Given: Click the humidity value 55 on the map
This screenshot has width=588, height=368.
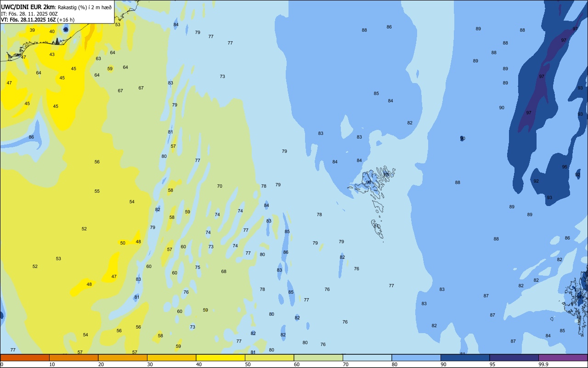Looking at the screenshot, I should click(97, 191).
